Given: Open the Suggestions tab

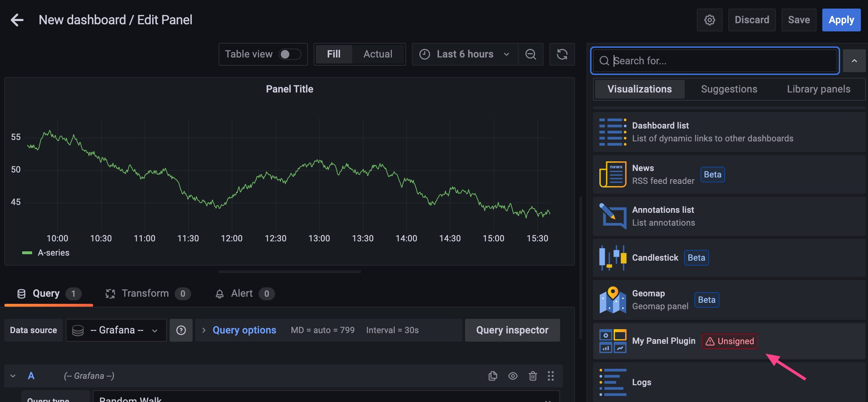Looking at the screenshot, I should pyautogui.click(x=729, y=89).
